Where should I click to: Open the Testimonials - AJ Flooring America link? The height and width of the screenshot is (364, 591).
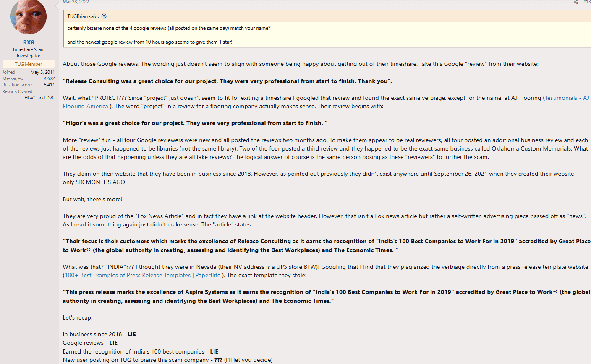tap(567, 98)
